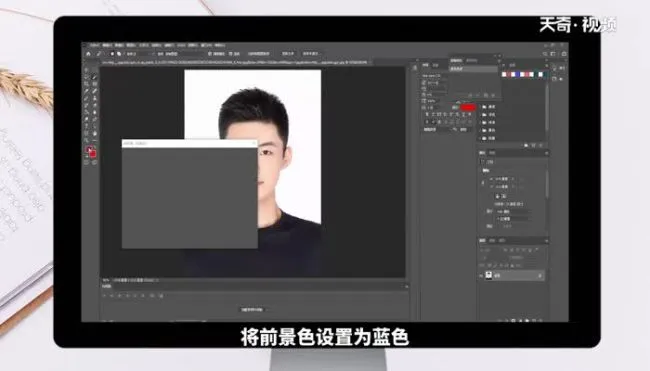Switch to the Channels tab
Viewport: 650px width, 371px height.
tap(492, 241)
